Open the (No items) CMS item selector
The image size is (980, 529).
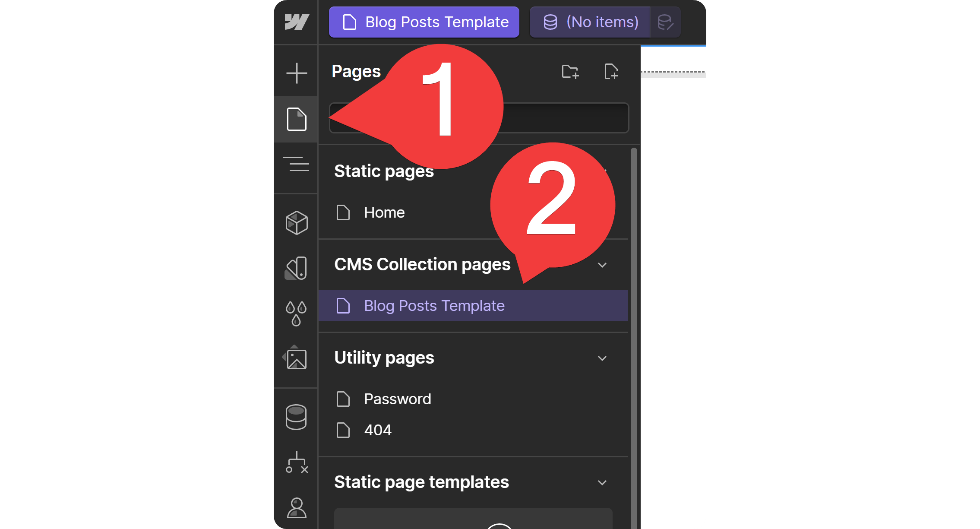coord(591,22)
